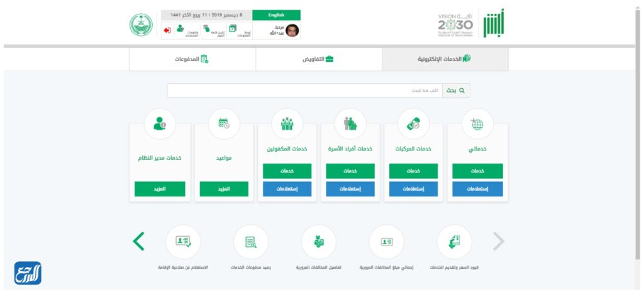Click the خدمات مدير النظام user icon

pos(160,124)
